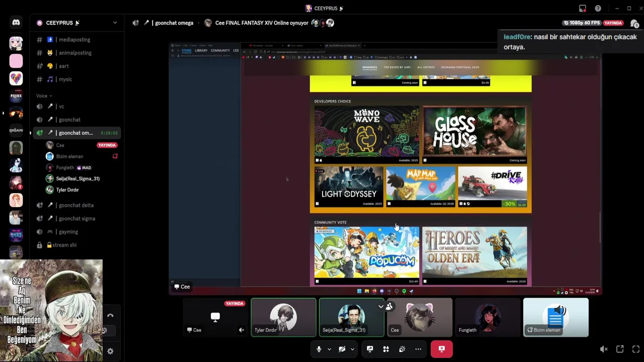
Task: Click the Tyler Dırdır participant tile
Action: point(284,317)
